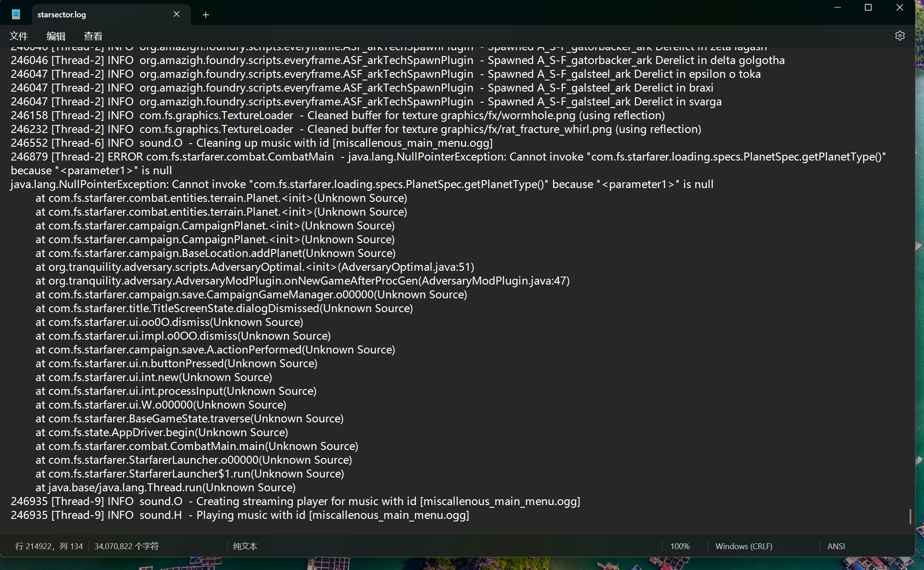This screenshot has height=570, width=924.
Task: Click the line and column indicator 行 214922
Action: point(49,546)
